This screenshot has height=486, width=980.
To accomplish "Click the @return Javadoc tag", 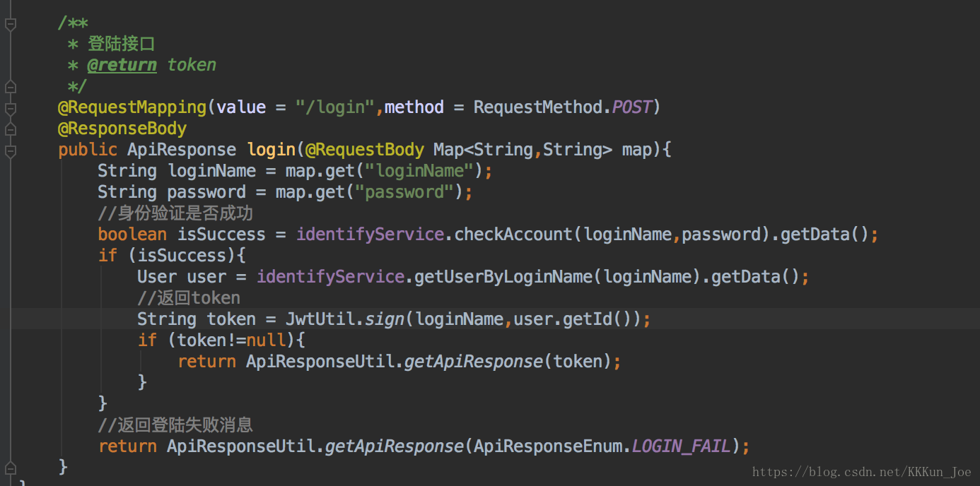I will point(122,65).
